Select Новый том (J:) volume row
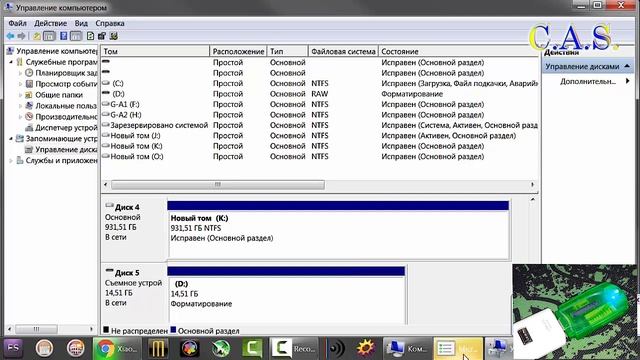This screenshot has height=360, width=640. click(320, 136)
